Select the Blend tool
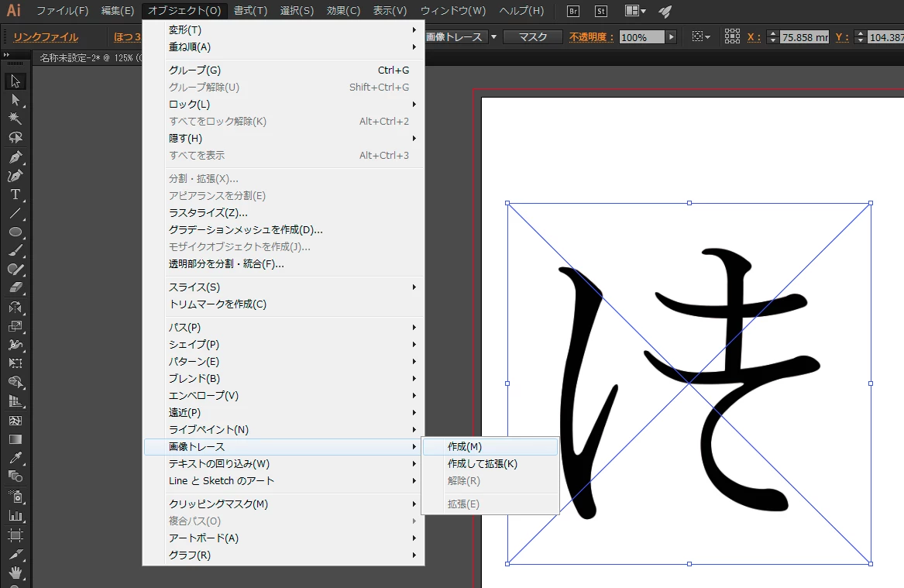 click(15, 476)
